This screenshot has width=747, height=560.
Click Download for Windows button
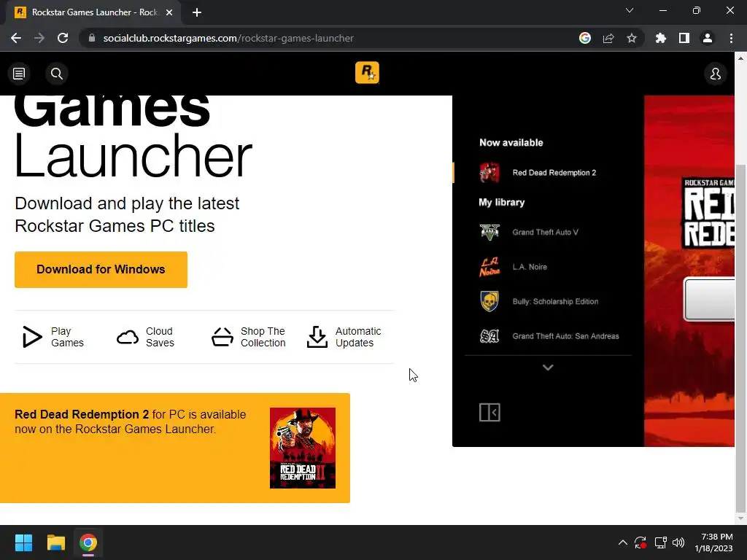(x=101, y=270)
